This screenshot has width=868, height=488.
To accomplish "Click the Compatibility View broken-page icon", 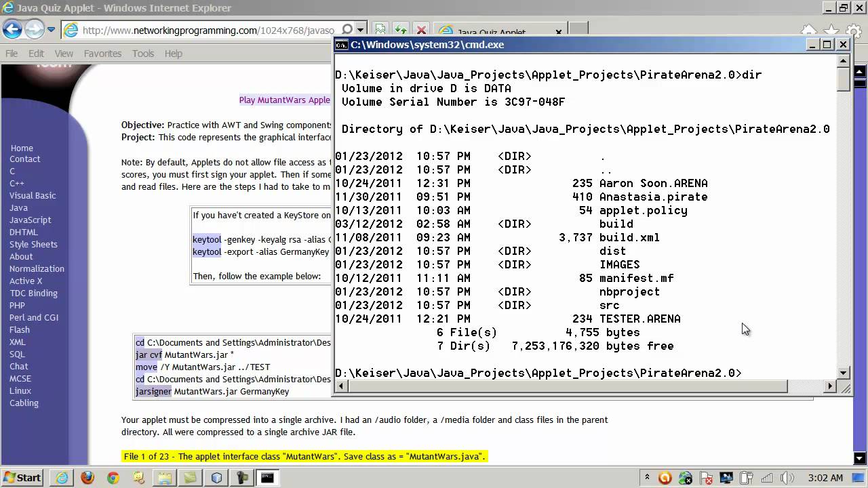I will 380,30.
